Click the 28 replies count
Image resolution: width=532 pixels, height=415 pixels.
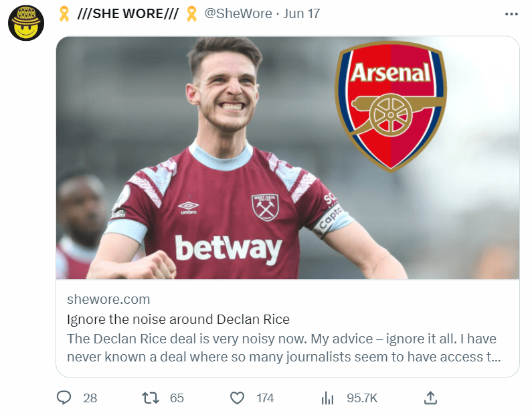point(90,398)
